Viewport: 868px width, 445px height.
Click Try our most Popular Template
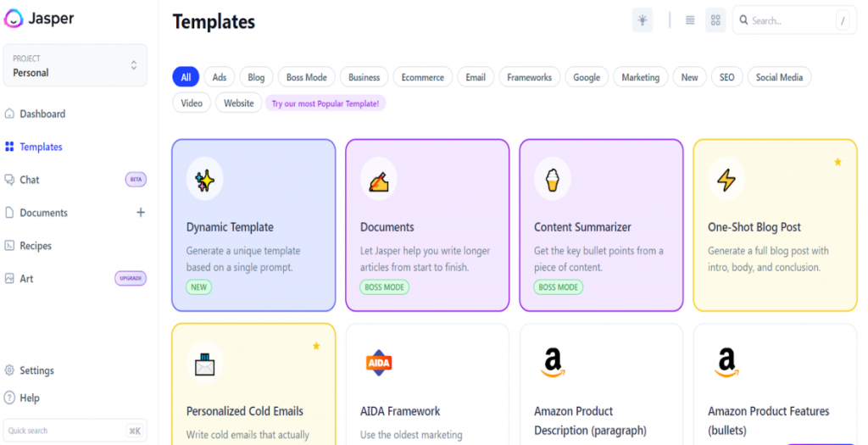click(x=326, y=103)
